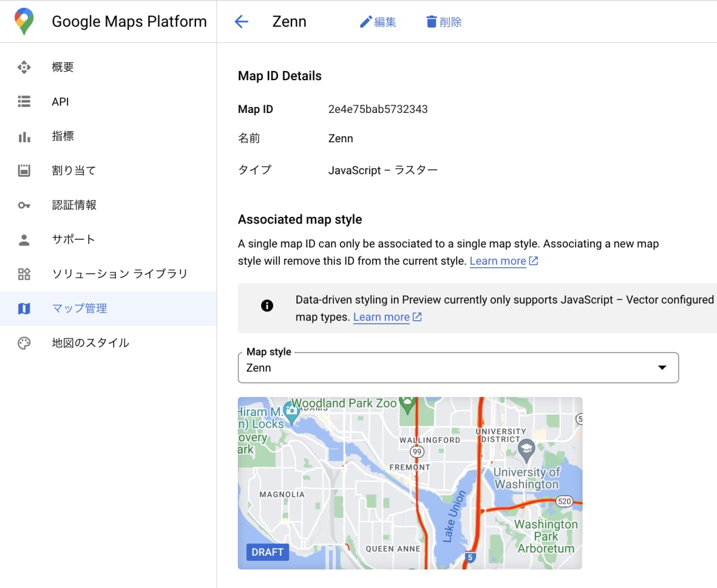The height and width of the screenshot is (588, 717).
Task: Click the Woodland Park Zoo marker on map
Action: [x=408, y=405]
